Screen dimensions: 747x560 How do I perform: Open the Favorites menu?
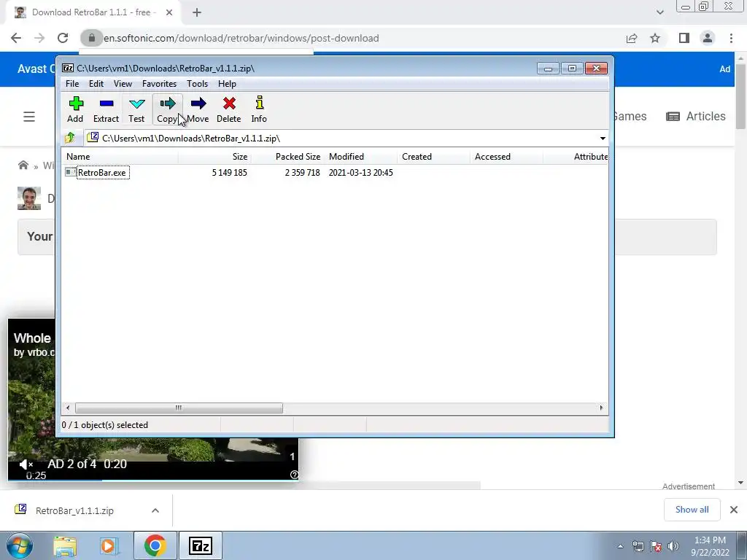click(160, 84)
